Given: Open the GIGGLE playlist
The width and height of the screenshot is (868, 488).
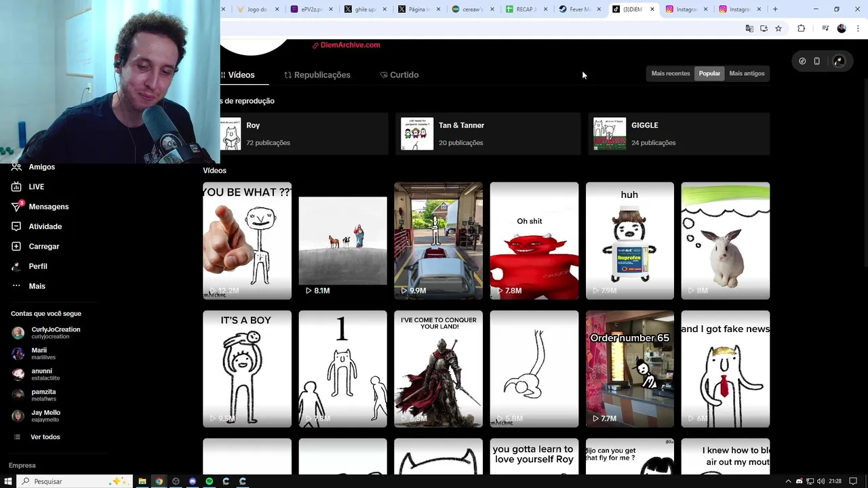Looking at the screenshot, I should point(679,134).
